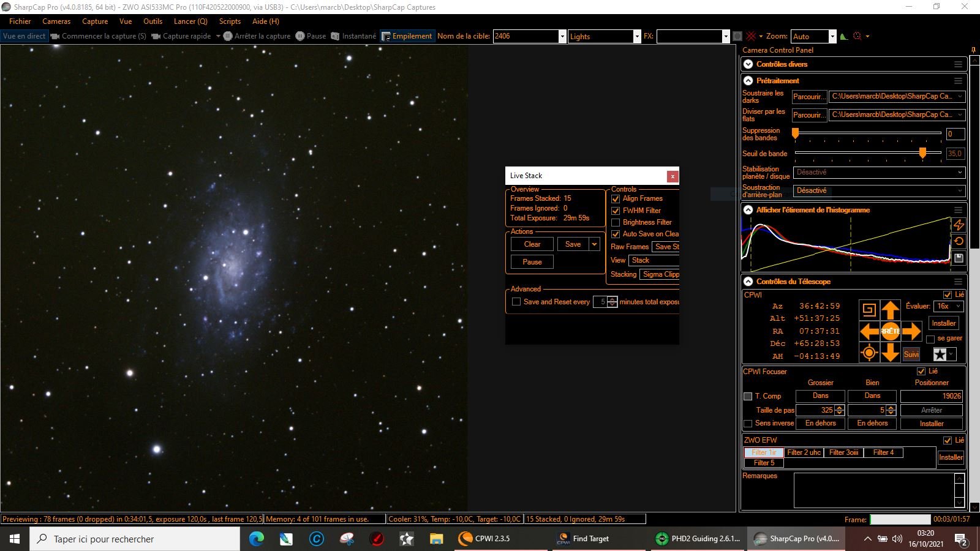This screenshot has height=551, width=980.
Task: Open the Capture menu
Action: [95, 21]
